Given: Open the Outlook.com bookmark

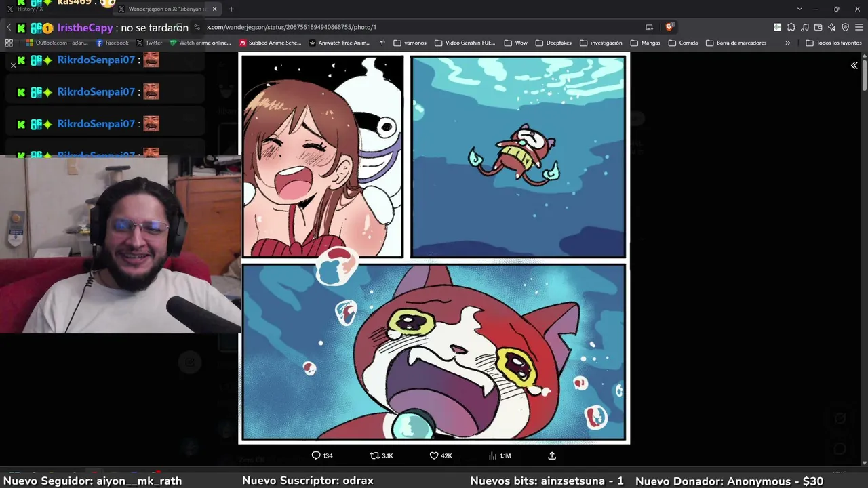Looking at the screenshot, I should pos(56,43).
